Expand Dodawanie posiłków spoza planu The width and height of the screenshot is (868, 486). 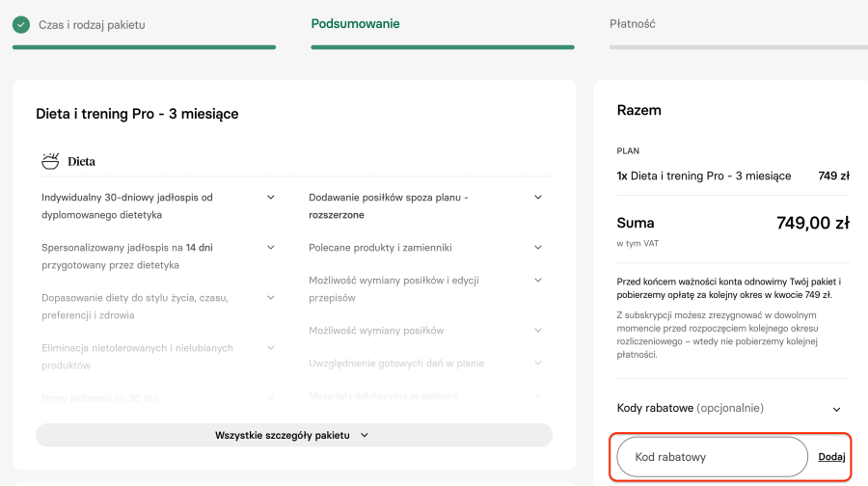pyautogui.click(x=538, y=198)
